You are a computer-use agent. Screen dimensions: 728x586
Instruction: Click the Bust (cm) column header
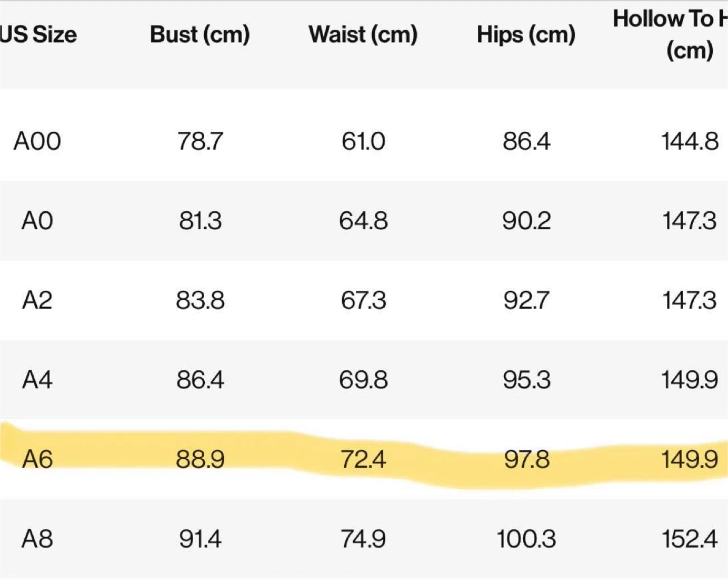click(200, 35)
